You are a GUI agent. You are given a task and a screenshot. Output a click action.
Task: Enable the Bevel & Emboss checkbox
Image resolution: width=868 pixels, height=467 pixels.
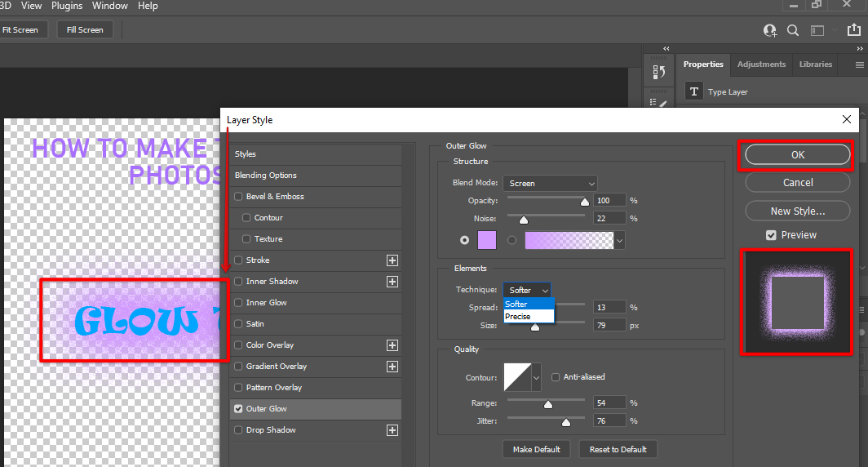[238, 197]
